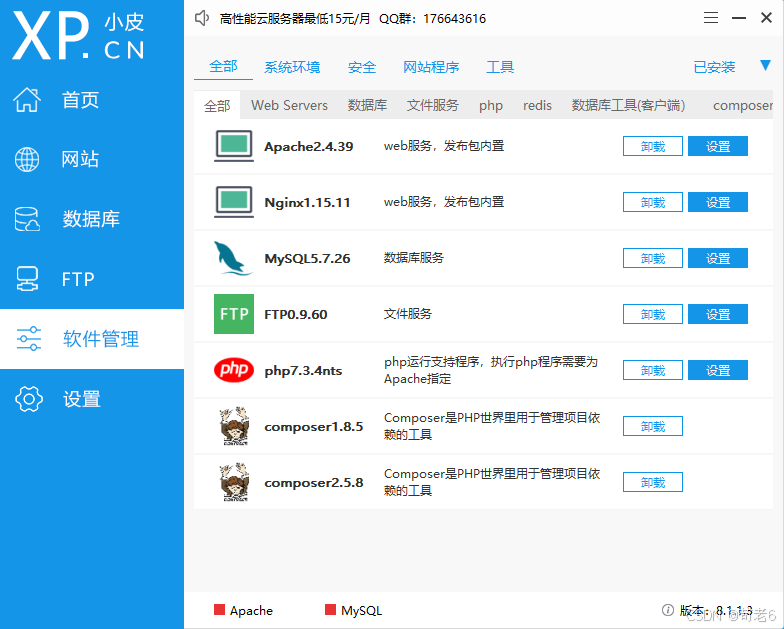Click the MySQL status label at bottom
The image size is (784, 629).
(x=361, y=610)
